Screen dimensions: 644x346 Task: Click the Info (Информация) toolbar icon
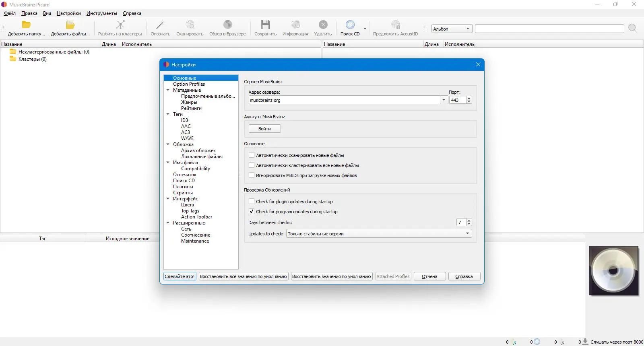pos(295,25)
